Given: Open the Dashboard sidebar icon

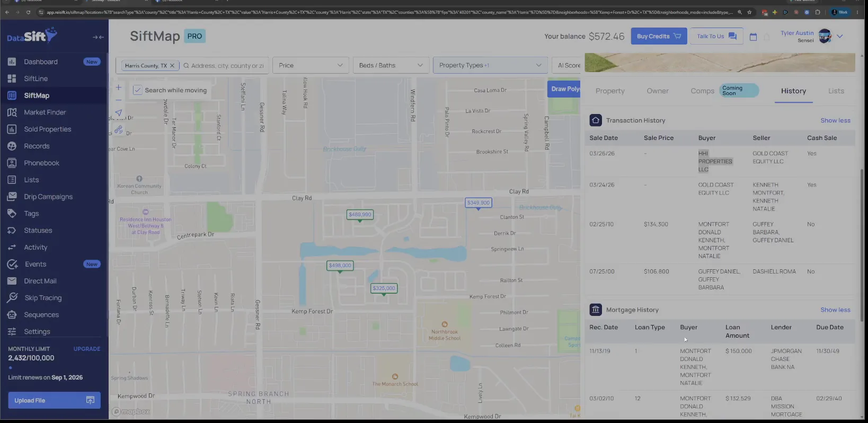Looking at the screenshot, I should [12, 61].
